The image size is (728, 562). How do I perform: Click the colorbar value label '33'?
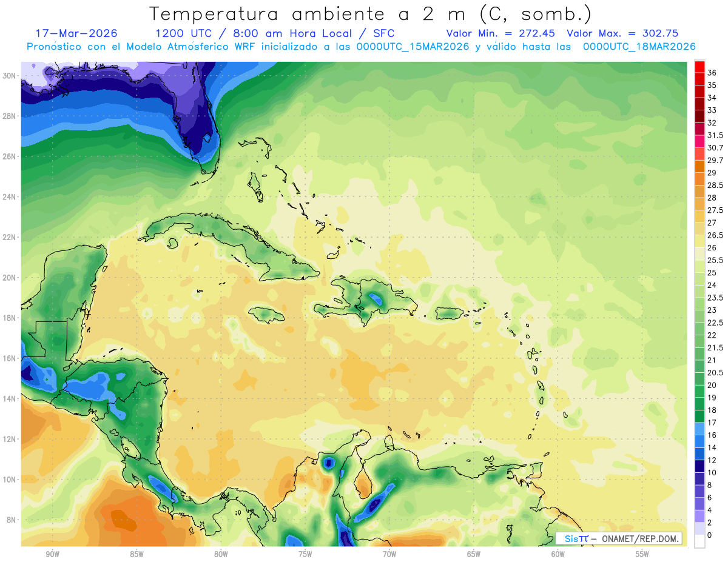pos(712,110)
